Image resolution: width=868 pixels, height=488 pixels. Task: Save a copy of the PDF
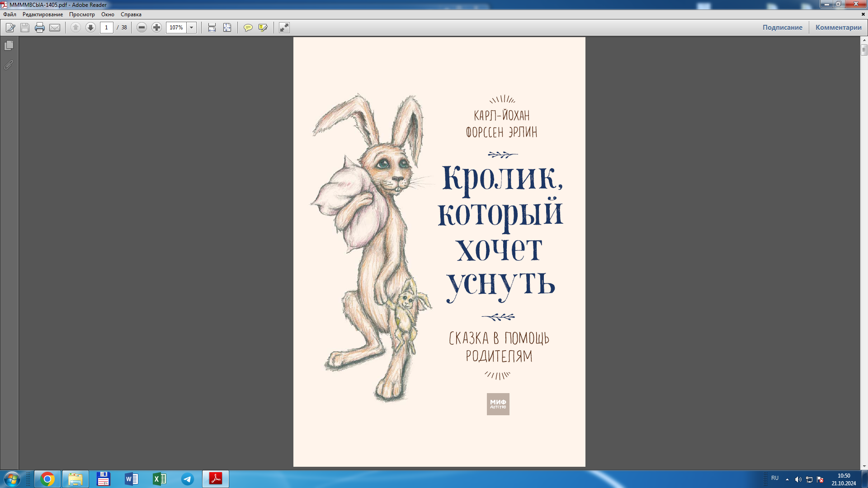pos(24,28)
